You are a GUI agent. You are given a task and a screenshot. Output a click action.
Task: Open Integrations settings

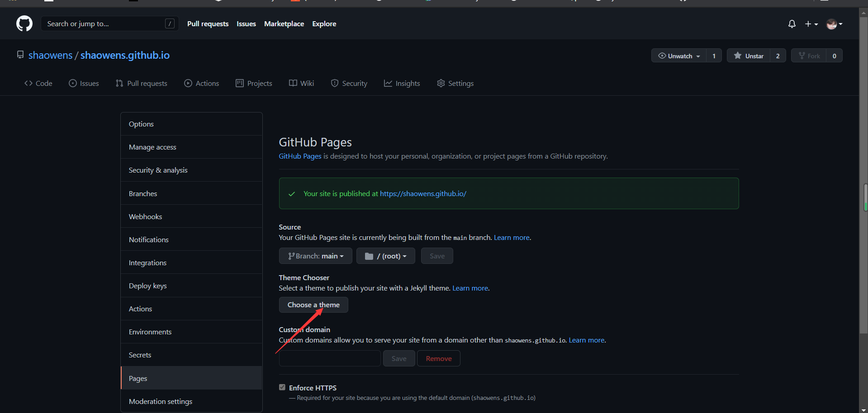[191, 263]
